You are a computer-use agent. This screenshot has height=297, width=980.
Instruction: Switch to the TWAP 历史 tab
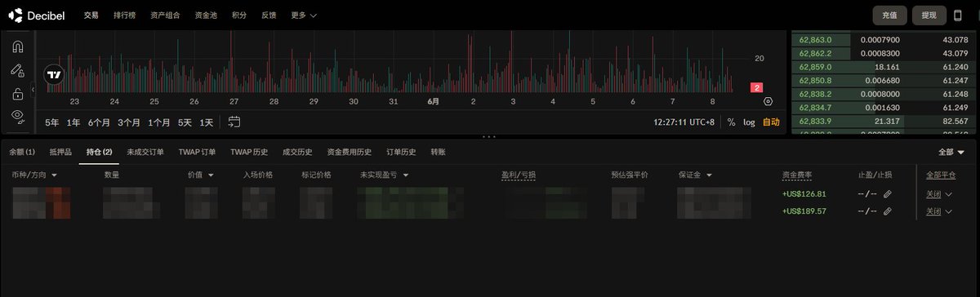point(249,152)
